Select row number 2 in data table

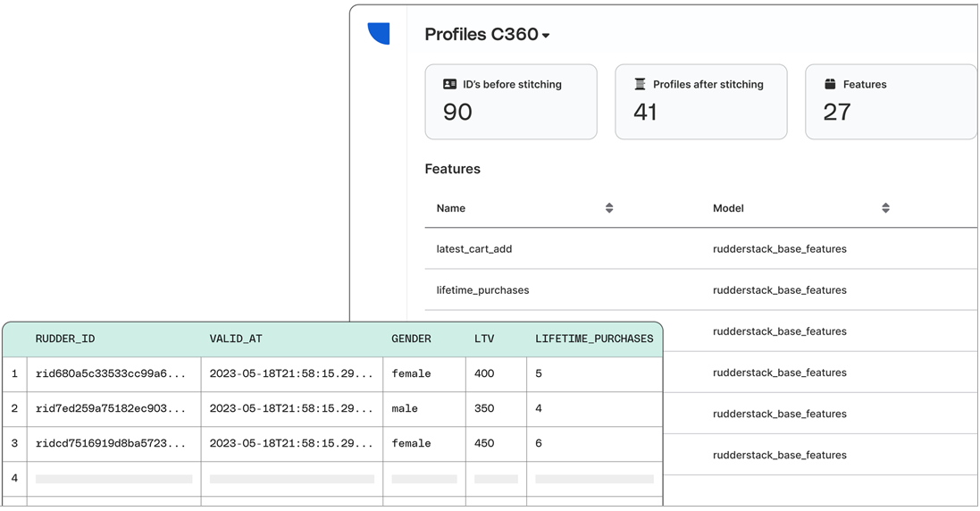pyautogui.click(x=14, y=408)
